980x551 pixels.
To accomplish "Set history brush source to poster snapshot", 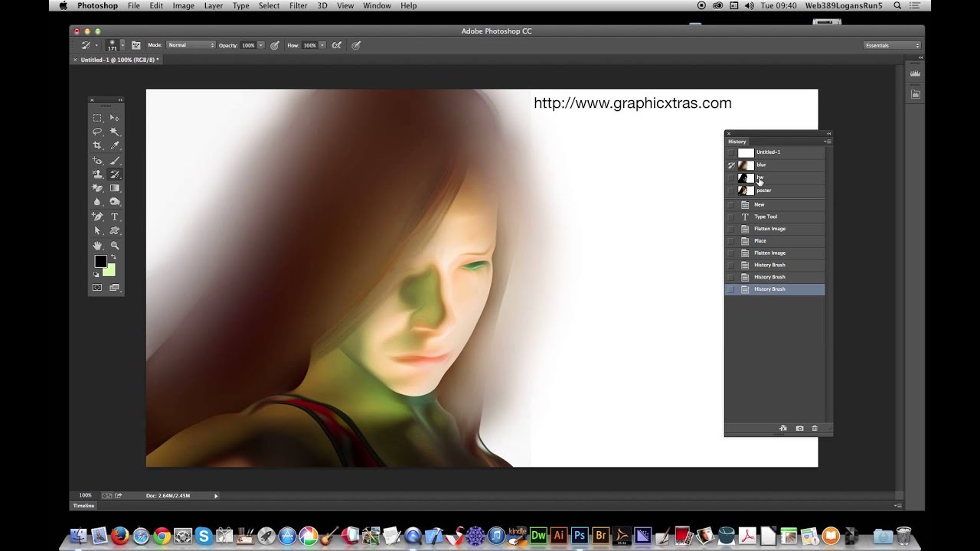I will [x=730, y=191].
